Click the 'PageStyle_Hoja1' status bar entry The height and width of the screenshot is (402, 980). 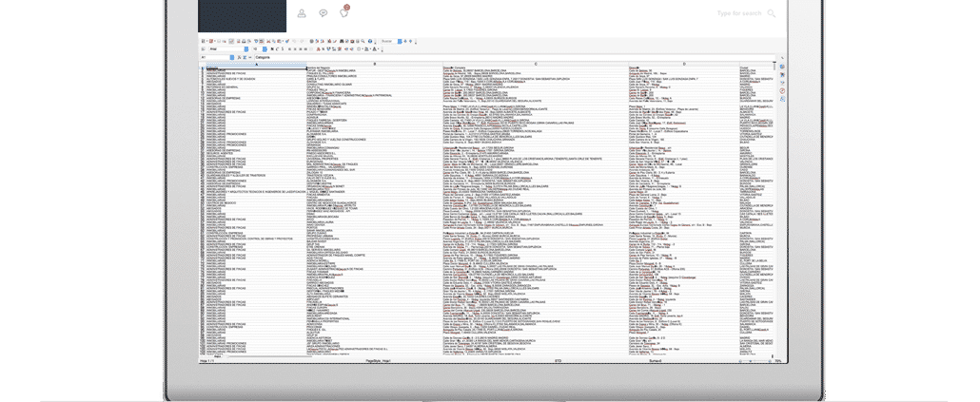click(x=377, y=361)
